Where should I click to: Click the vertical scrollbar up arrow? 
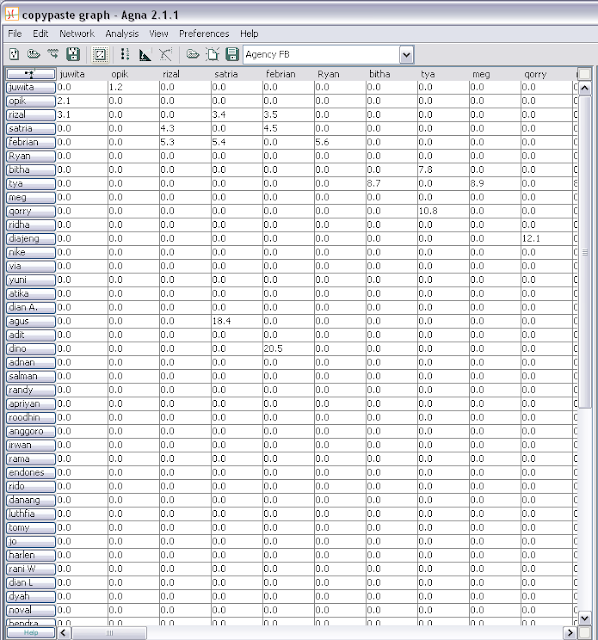[585, 88]
